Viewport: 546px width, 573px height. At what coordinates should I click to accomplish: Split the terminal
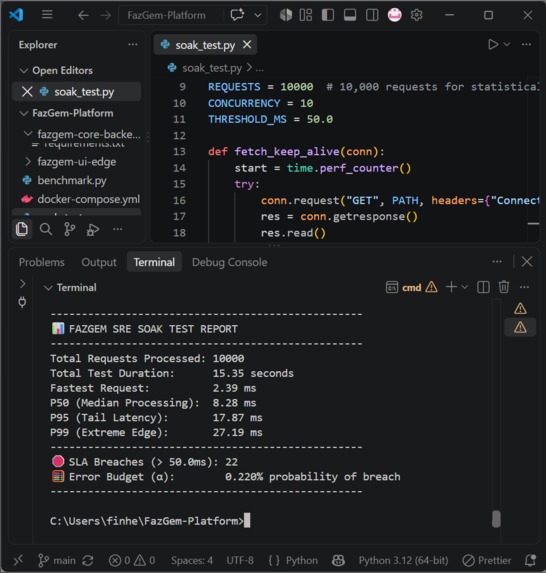coord(483,287)
